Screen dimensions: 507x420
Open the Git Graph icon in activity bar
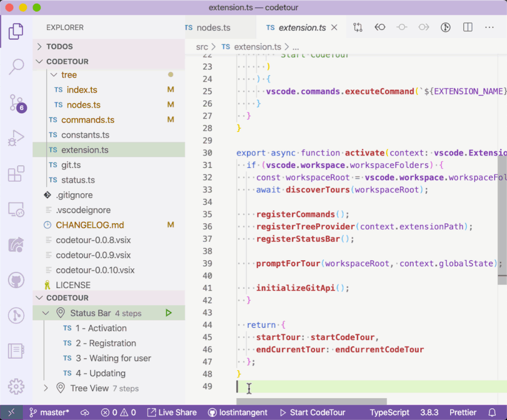pyautogui.click(x=16, y=316)
